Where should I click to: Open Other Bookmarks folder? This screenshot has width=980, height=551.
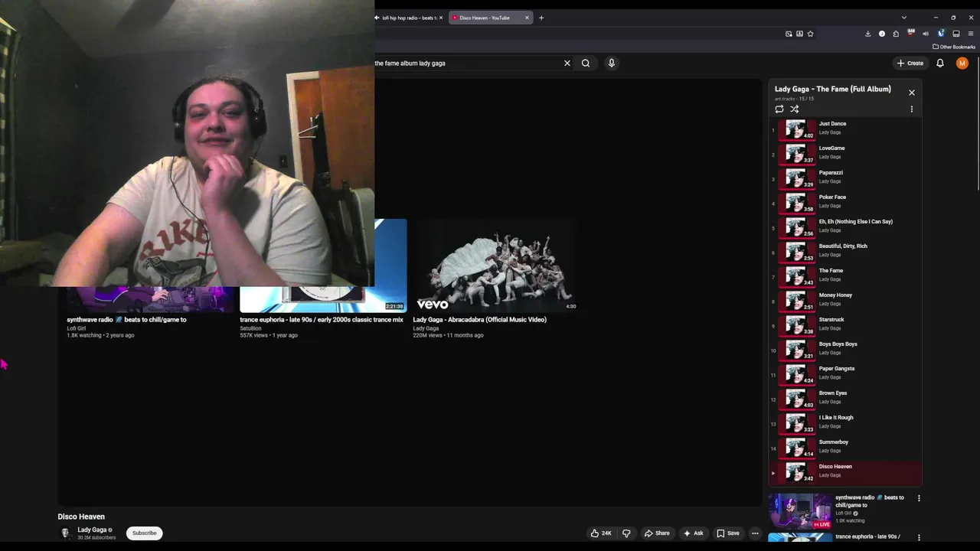[x=954, y=47]
